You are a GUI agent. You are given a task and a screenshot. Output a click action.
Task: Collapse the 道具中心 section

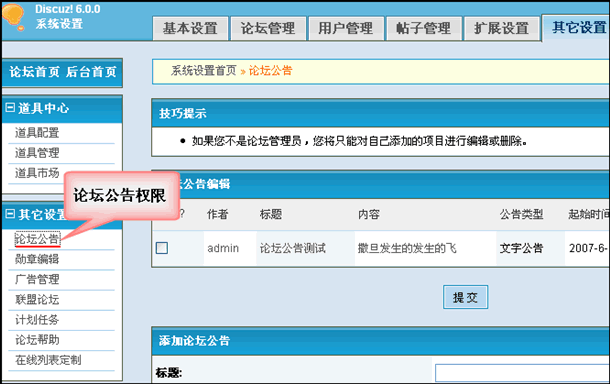click(x=10, y=108)
